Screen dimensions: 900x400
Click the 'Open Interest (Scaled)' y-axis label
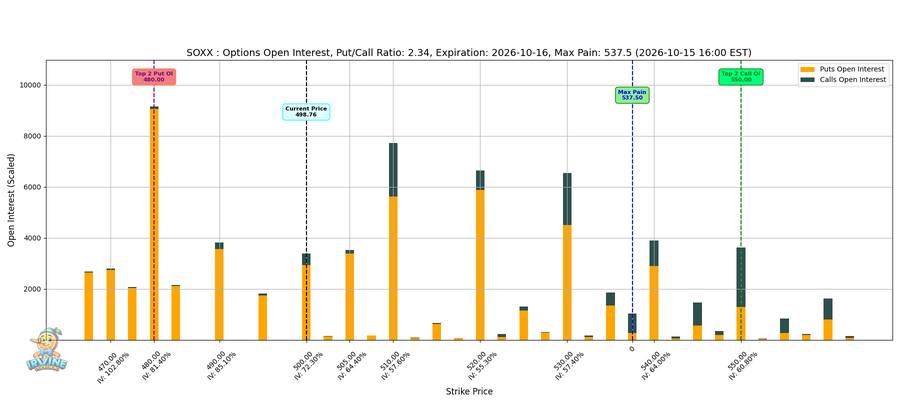pyautogui.click(x=11, y=200)
